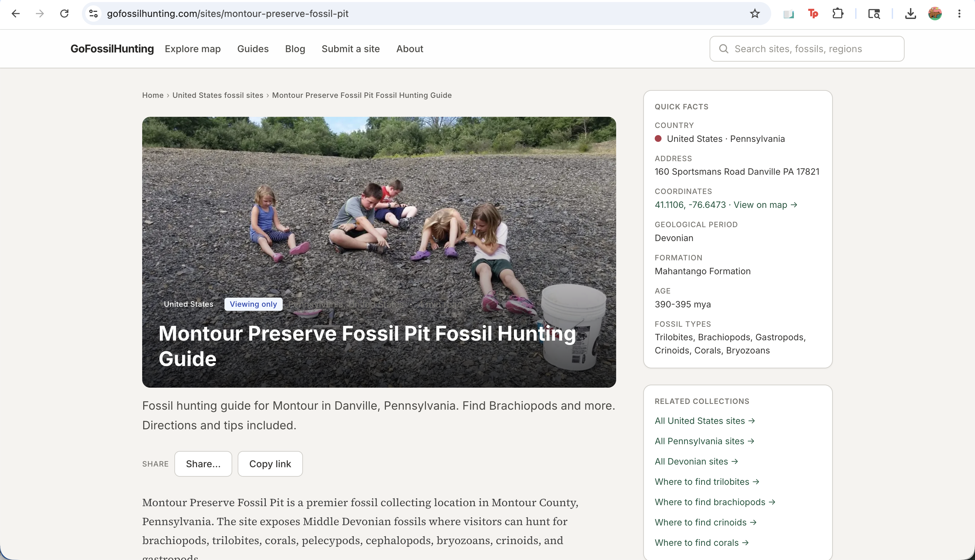Click the QUICK FACTS panel heading
The width and height of the screenshot is (975, 560).
click(681, 107)
